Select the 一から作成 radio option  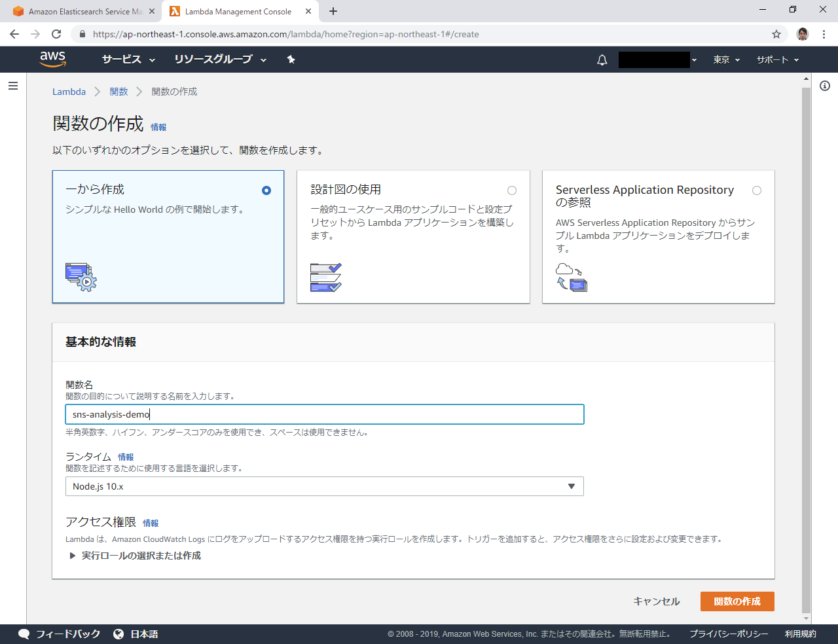tap(266, 190)
